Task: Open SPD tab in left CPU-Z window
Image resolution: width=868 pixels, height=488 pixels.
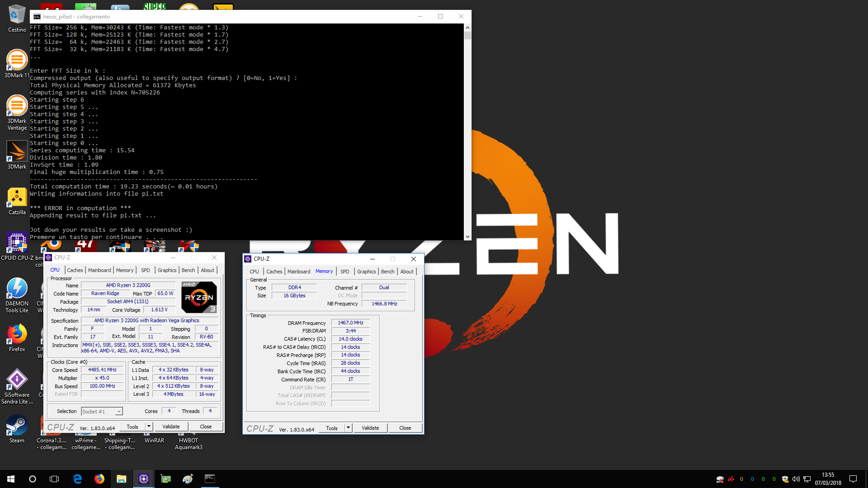Action: 146,270
